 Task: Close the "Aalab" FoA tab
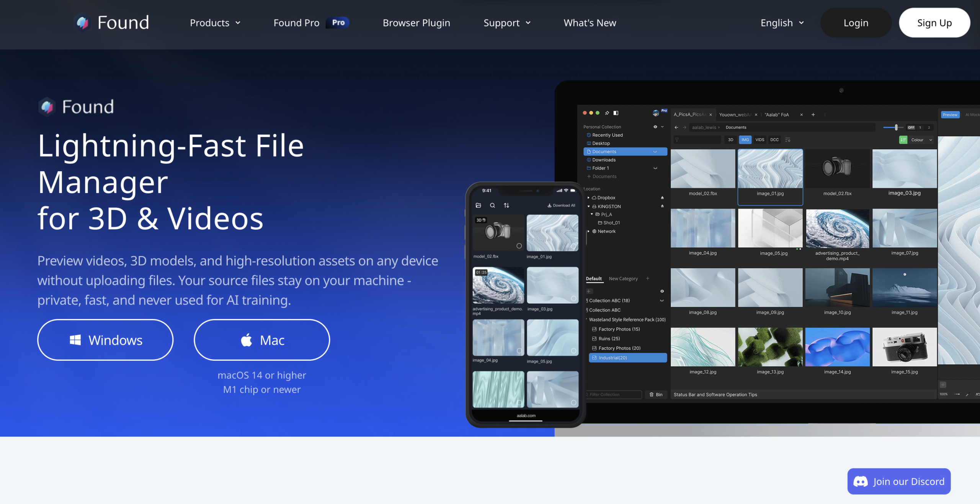pyautogui.click(x=801, y=115)
